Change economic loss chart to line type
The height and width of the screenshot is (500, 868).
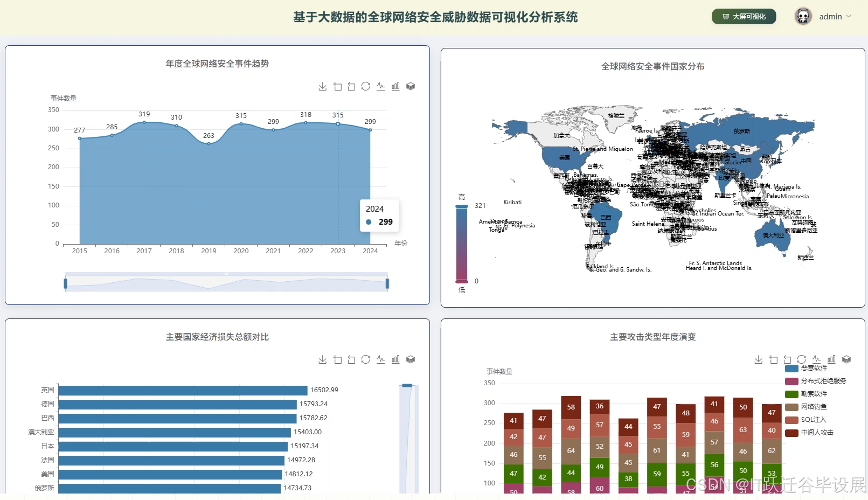381,359
